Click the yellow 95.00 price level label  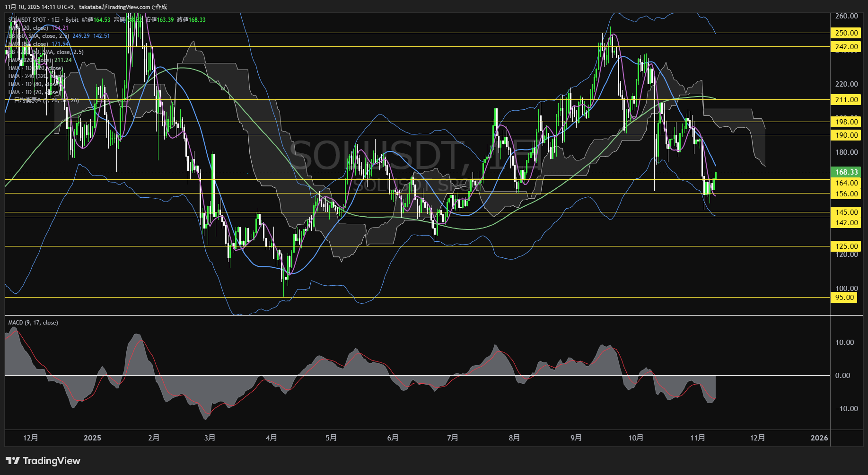(x=845, y=298)
